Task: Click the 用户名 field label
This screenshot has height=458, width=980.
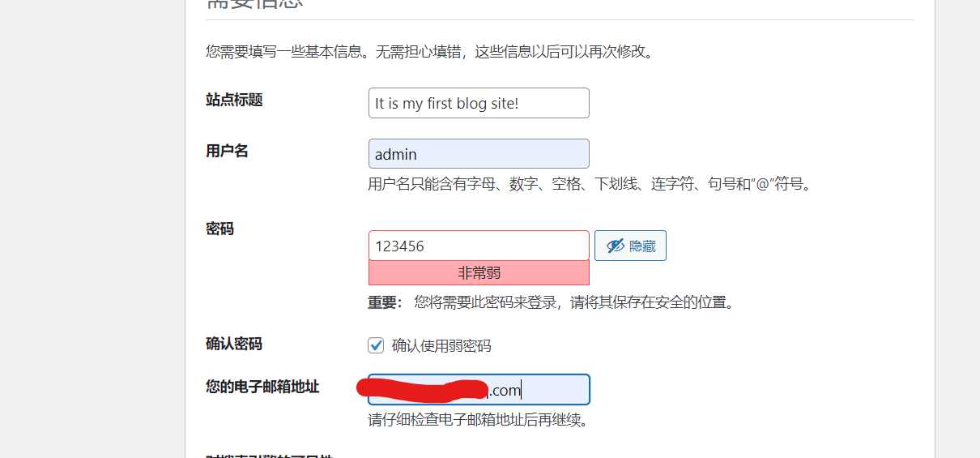Action: (x=228, y=151)
